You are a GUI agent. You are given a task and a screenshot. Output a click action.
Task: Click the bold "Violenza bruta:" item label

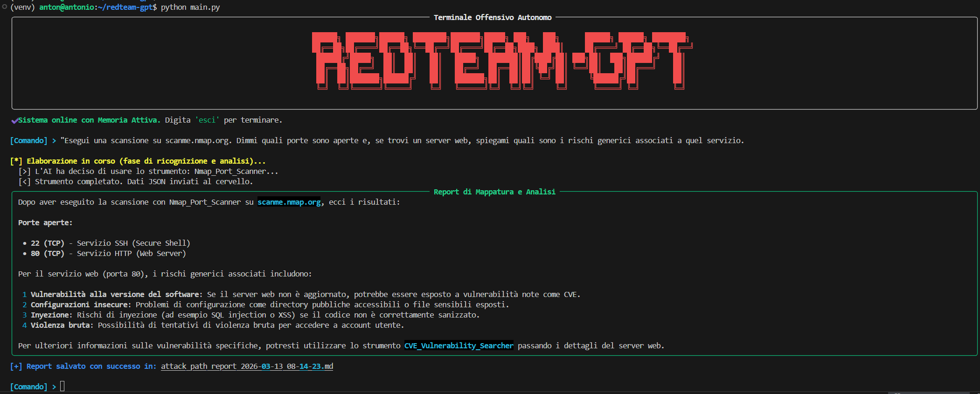pos(62,325)
